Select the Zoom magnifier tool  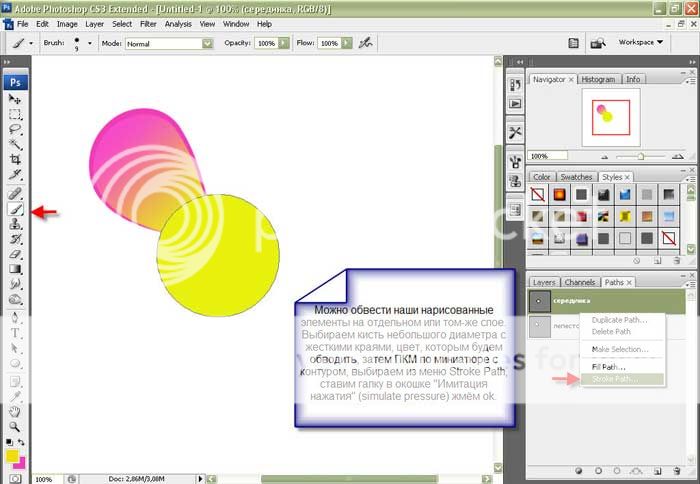tap(15, 425)
